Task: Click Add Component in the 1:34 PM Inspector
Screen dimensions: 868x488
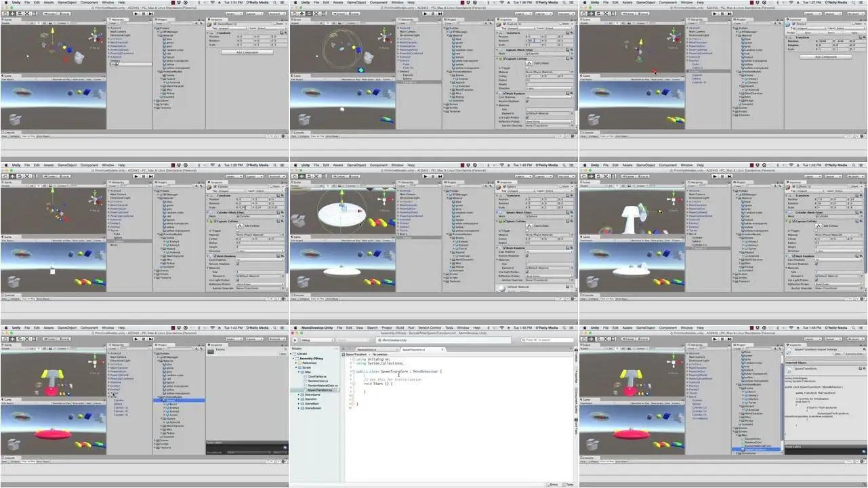Action: coord(247,52)
